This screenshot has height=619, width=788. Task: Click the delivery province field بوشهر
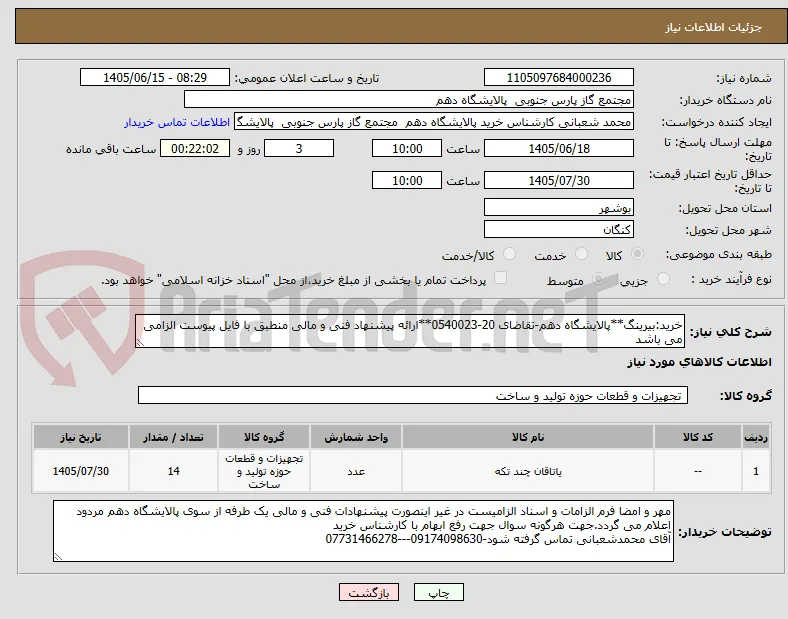tap(559, 207)
